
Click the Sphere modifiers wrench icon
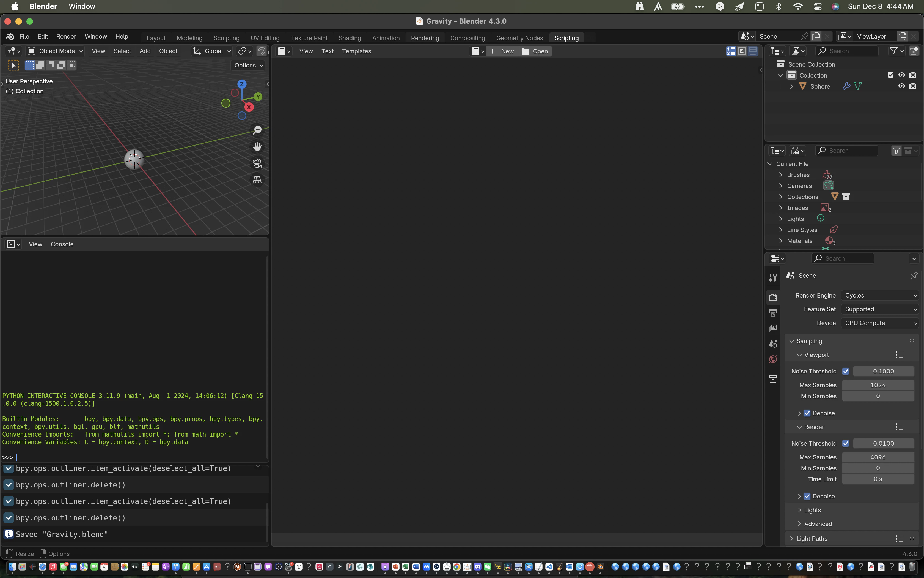tap(846, 86)
